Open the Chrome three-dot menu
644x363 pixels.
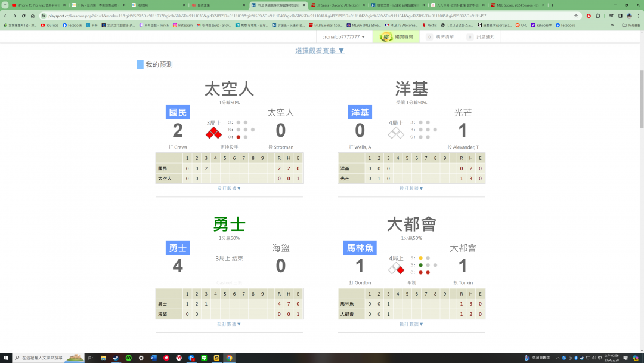click(x=638, y=16)
